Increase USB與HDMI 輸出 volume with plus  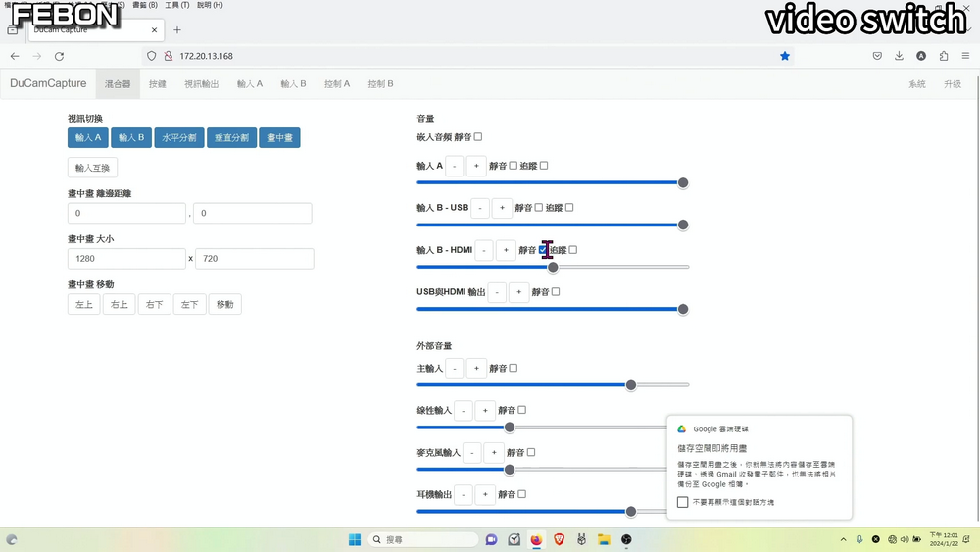pos(518,292)
